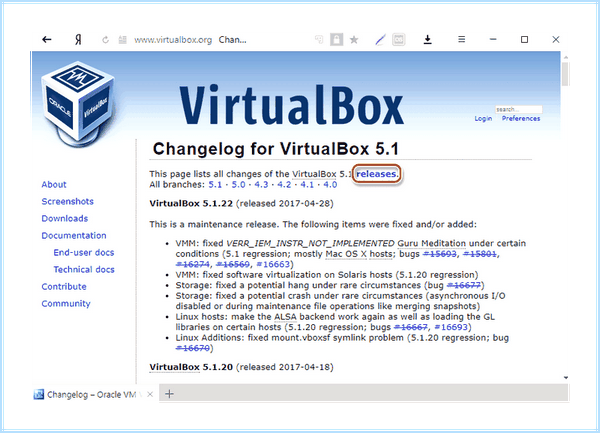Viewport: 600px width, 433px height.
Task: Minimize the browser window
Action: click(x=493, y=39)
